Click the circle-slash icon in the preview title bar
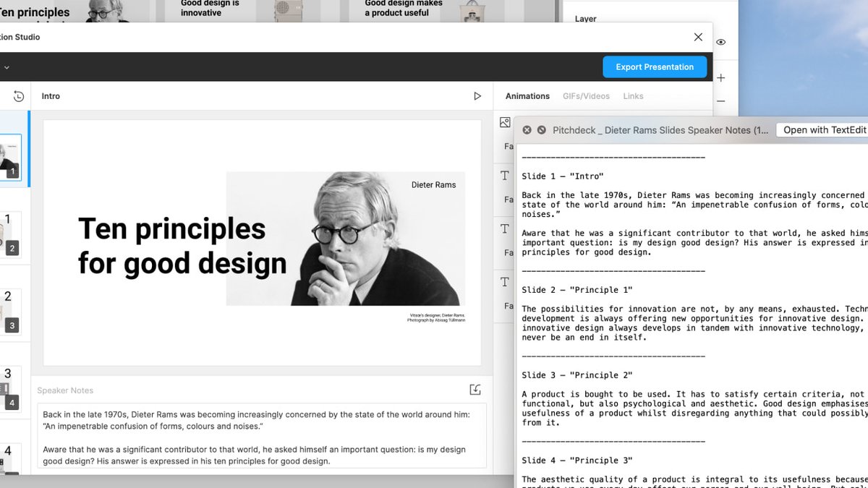This screenshot has height=488, width=868. pos(542,130)
